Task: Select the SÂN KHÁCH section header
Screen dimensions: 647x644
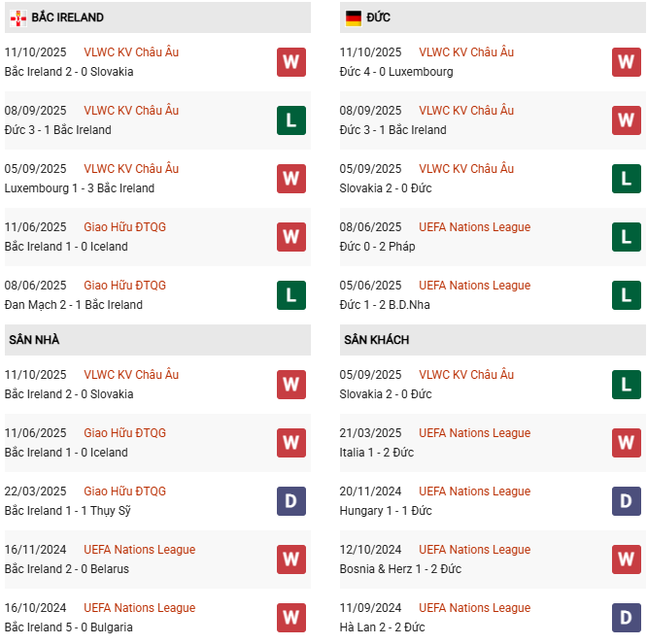Action: click(376, 340)
